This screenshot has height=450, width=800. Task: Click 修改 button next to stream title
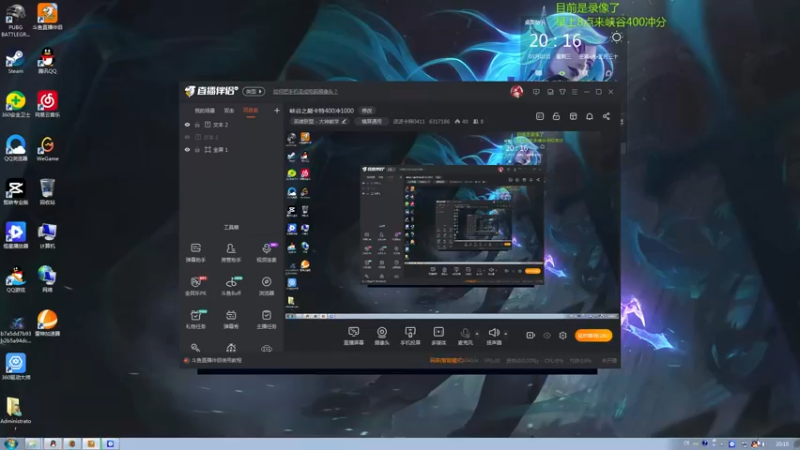tap(367, 111)
